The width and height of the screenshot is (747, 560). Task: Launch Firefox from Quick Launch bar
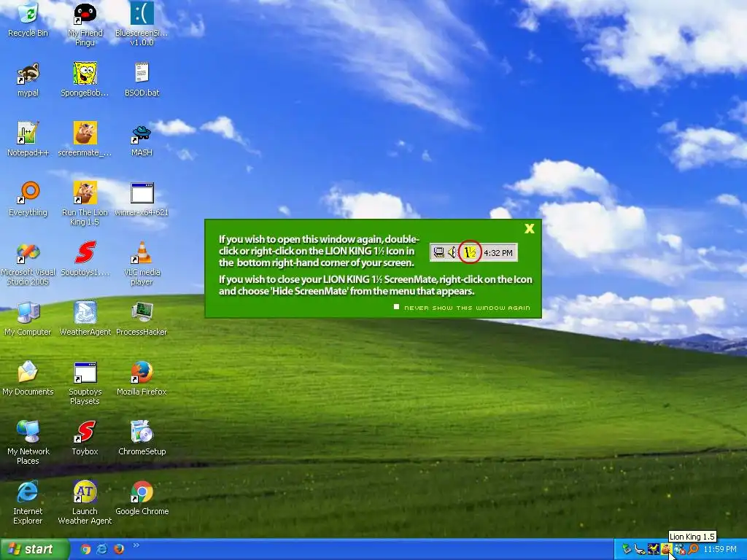119,549
